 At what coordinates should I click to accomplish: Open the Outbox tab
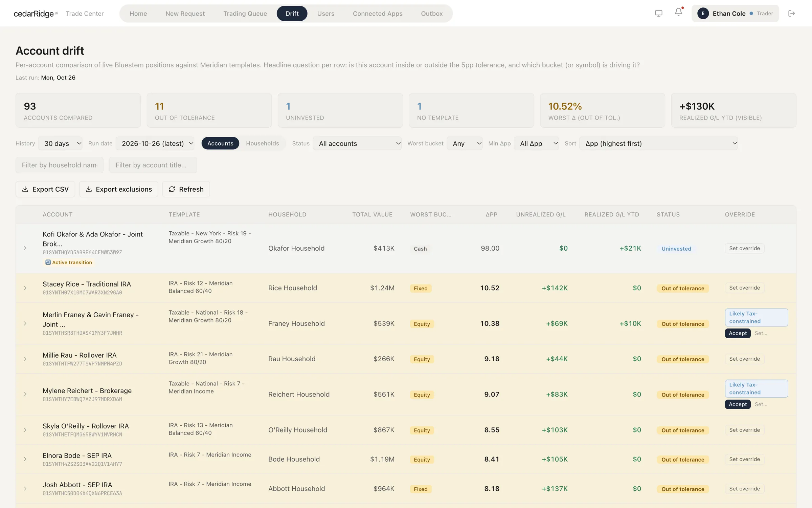[432, 14]
